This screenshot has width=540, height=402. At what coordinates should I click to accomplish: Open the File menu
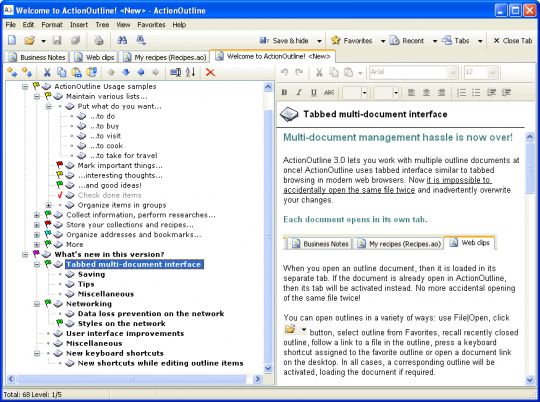[11, 25]
